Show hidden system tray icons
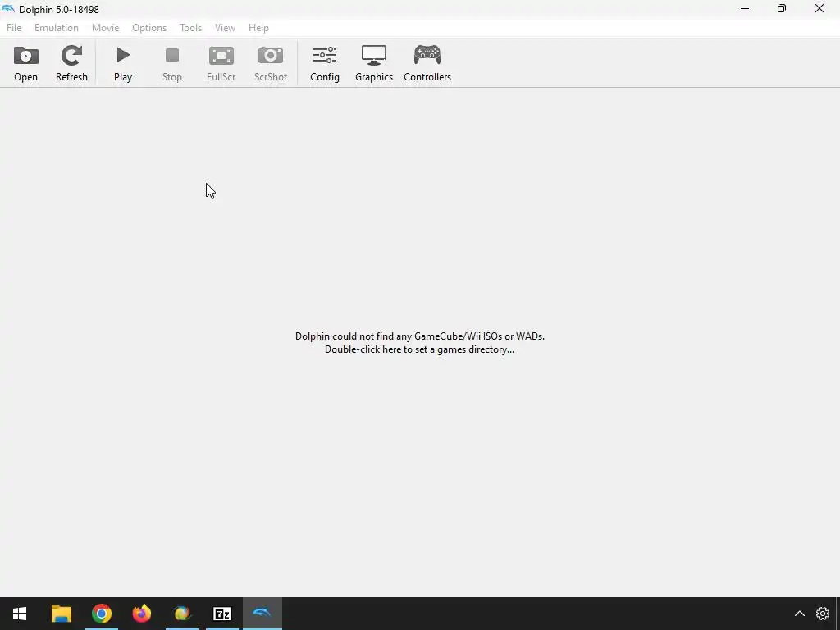The image size is (840, 630). pyautogui.click(x=799, y=614)
